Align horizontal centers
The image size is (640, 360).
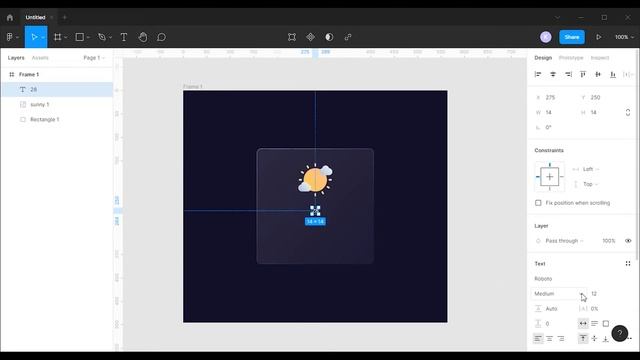pyautogui.click(x=553, y=74)
